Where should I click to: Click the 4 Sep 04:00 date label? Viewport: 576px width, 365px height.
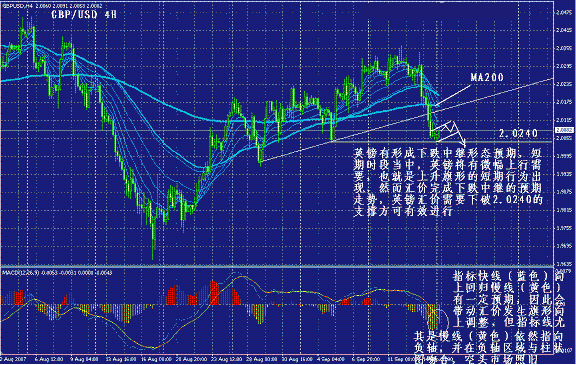(332, 359)
